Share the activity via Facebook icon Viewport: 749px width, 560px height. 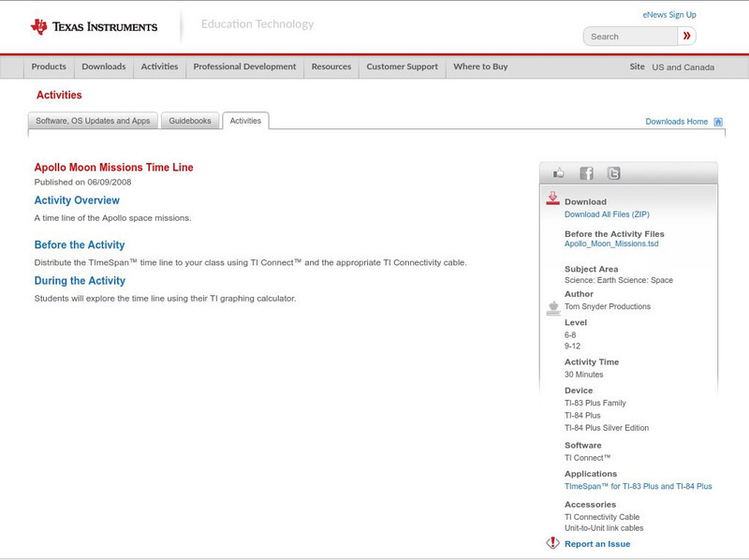tap(586, 173)
